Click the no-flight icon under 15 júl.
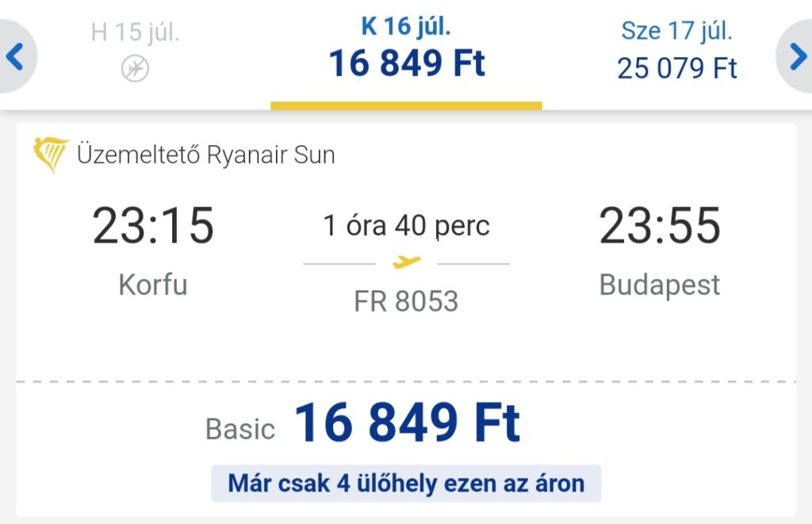Viewport: 812px width, 524px height. point(135,69)
